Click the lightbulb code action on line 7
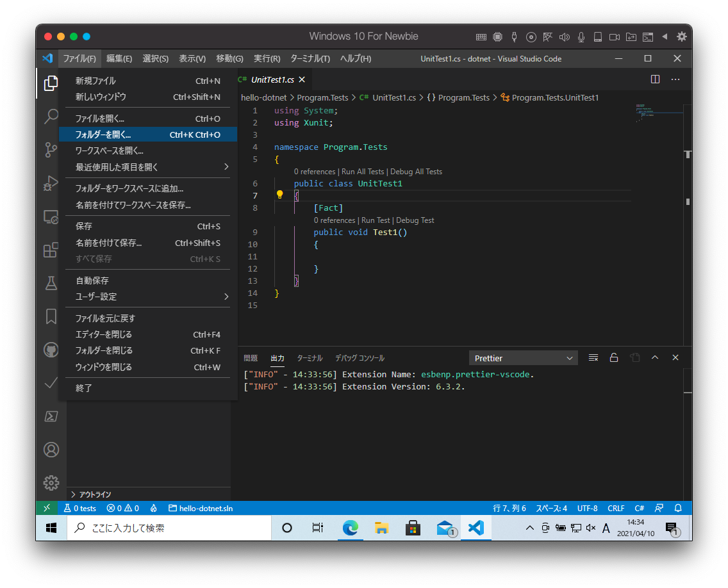 point(279,195)
